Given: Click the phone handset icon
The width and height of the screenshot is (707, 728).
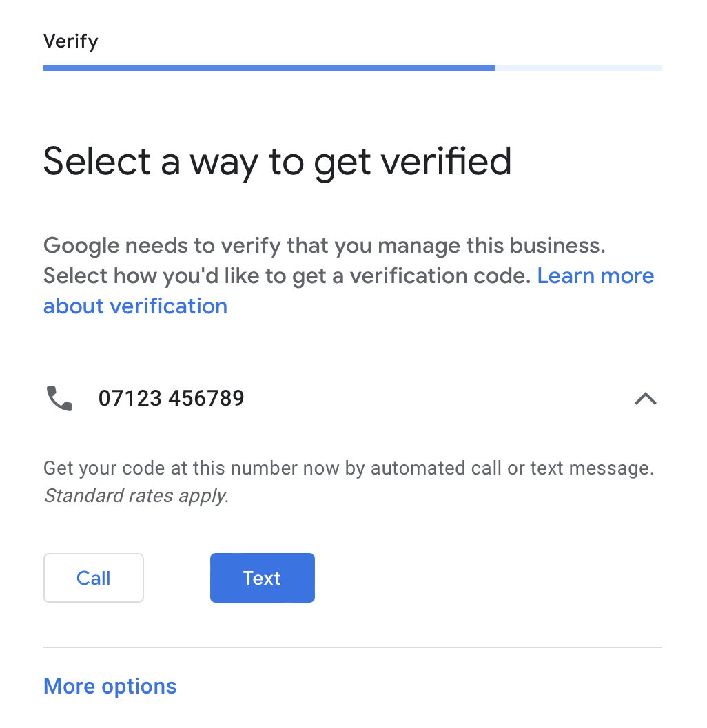Looking at the screenshot, I should coord(59,398).
